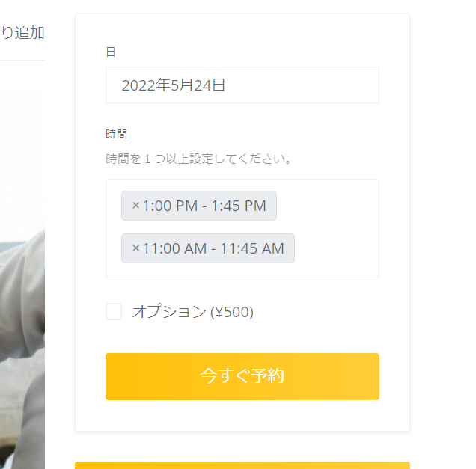
Task: Click empty space right of 11:00 AM tag
Action: point(335,248)
